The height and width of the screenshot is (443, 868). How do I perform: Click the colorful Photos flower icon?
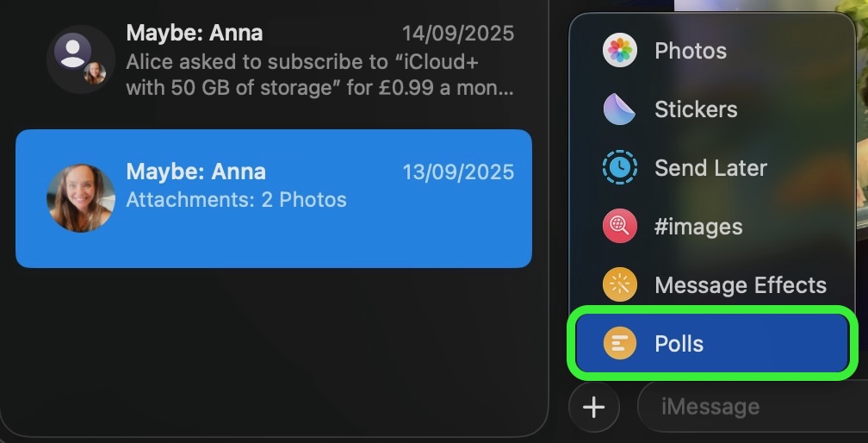(619, 51)
